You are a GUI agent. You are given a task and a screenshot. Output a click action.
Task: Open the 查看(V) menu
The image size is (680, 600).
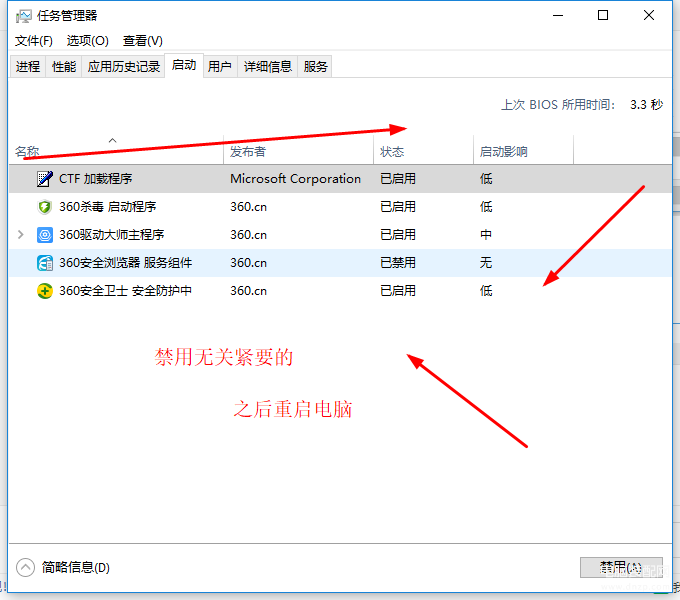click(x=143, y=41)
